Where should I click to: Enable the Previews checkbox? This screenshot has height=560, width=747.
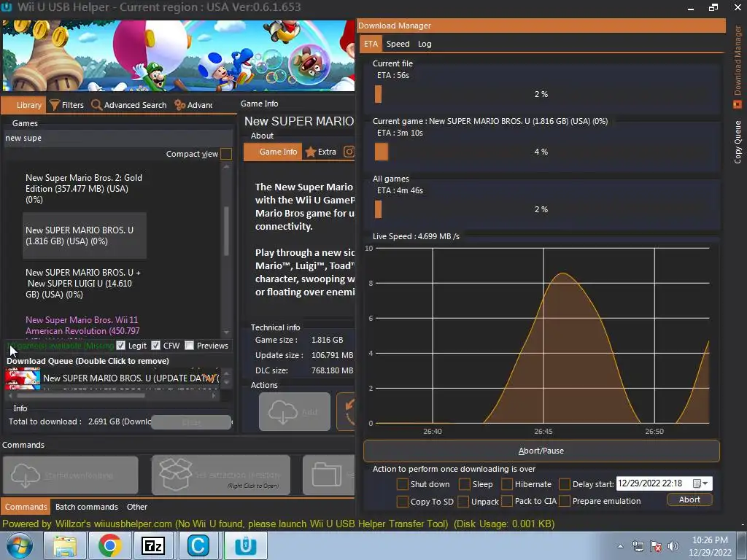(x=189, y=345)
